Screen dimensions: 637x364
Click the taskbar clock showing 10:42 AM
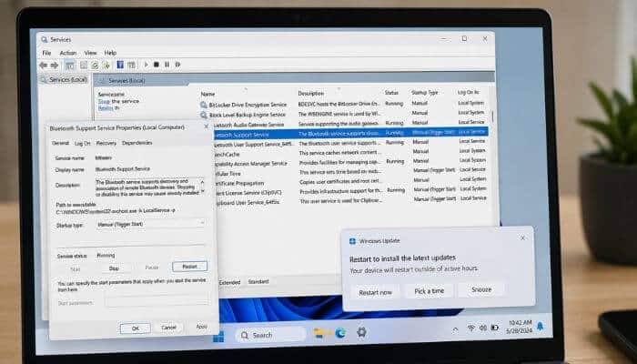(520, 327)
